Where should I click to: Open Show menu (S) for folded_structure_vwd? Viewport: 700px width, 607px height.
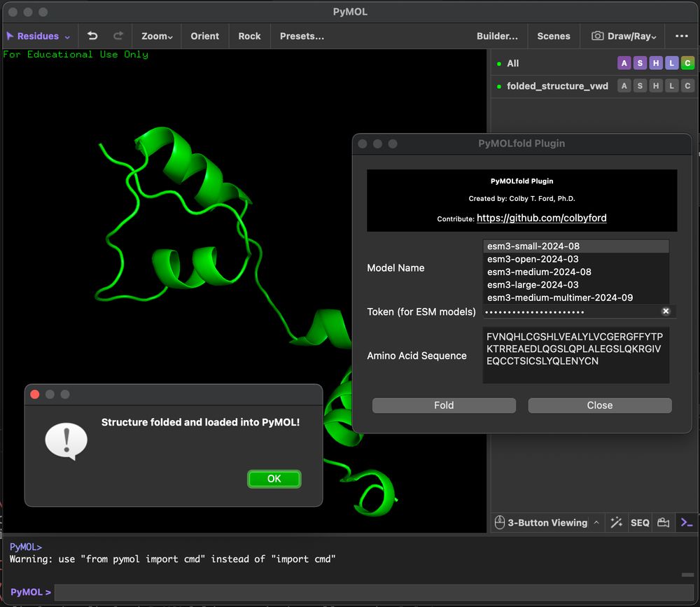click(640, 85)
